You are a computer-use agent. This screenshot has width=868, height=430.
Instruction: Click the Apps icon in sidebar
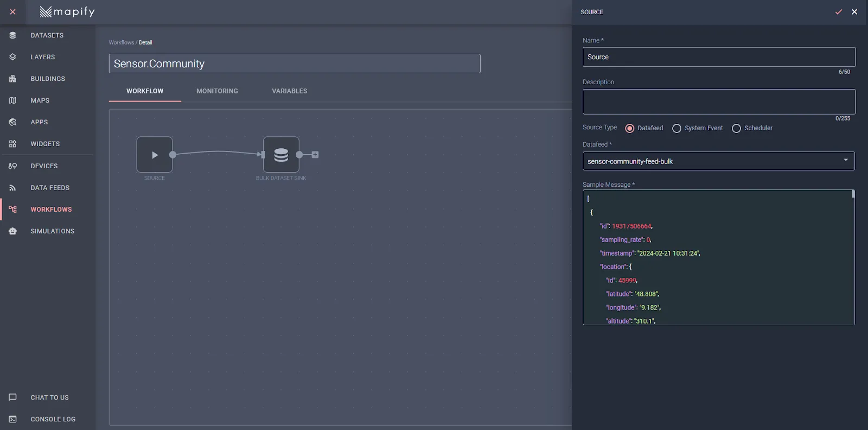pyautogui.click(x=12, y=122)
